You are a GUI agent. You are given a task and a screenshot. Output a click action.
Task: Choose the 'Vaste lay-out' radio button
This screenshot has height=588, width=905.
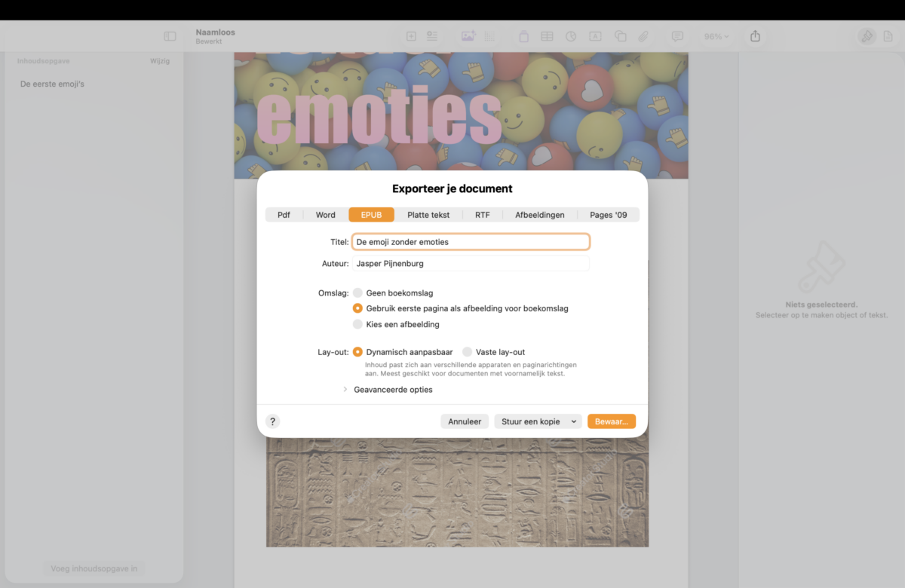coord(468,352)
